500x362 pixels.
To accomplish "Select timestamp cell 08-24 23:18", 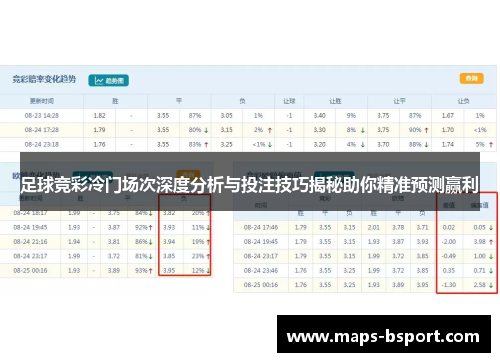I will (42, 144).
